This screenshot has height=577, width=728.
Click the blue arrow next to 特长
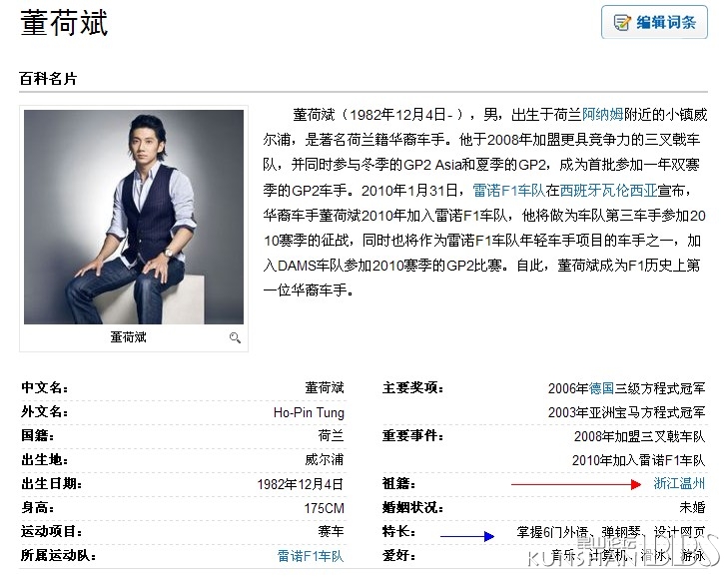click(467, 537)
